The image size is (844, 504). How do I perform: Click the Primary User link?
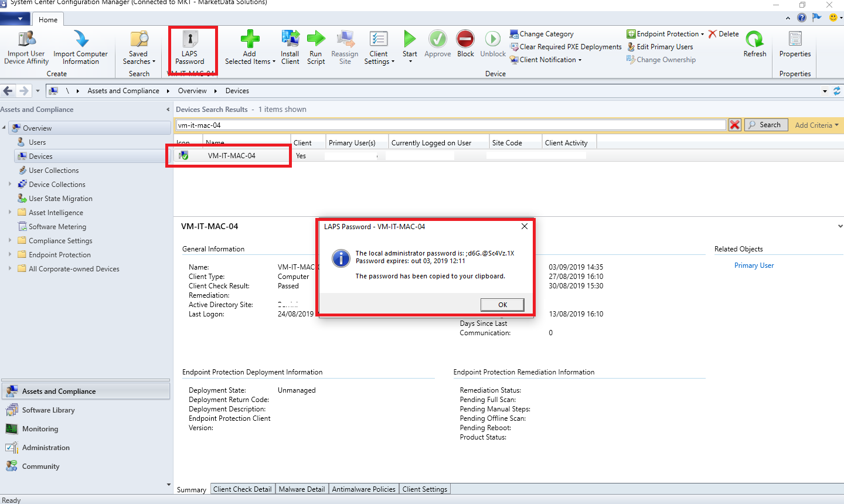pyautogui.click(x=754, y=265)
